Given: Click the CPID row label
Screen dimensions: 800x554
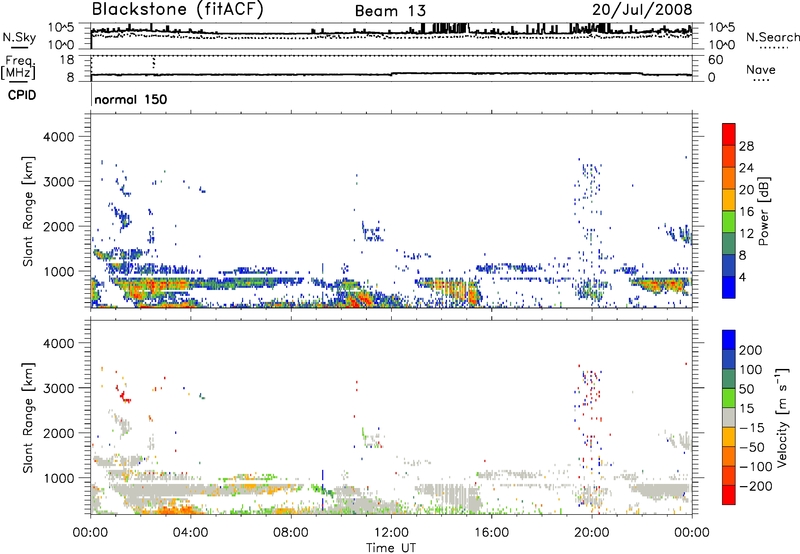Looking at the screenshot, I should click(x=22, y=95).
